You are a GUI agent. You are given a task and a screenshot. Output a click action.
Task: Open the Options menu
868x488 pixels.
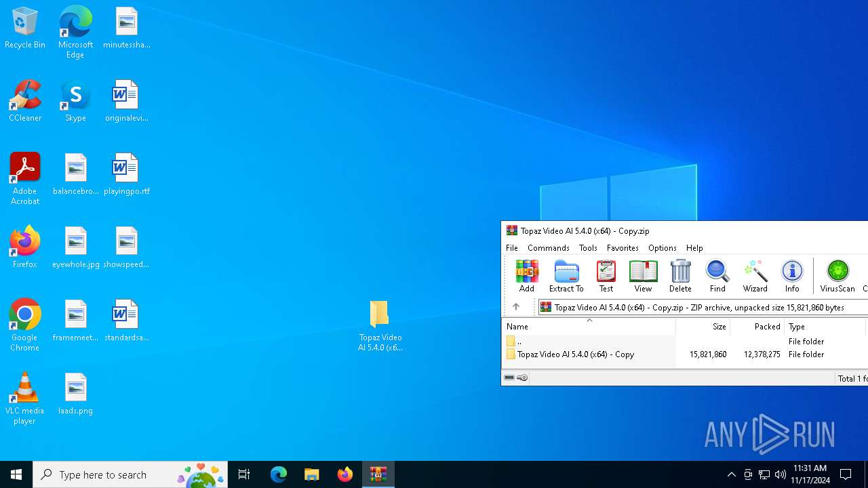(x=663, y=248)
